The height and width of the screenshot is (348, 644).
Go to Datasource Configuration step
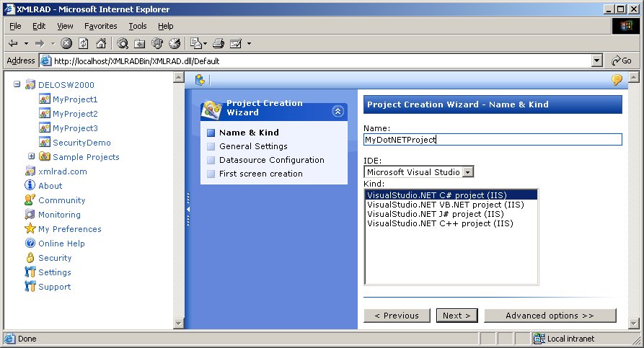click(x=271, y=160)
